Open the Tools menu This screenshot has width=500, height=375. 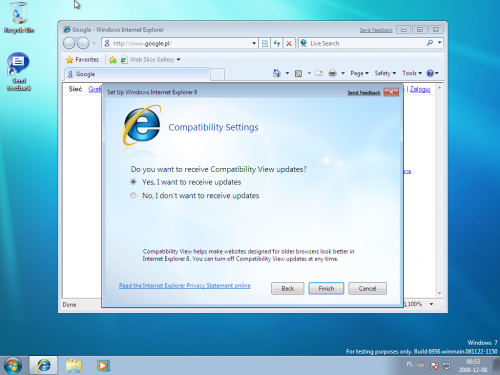point(412,73)
